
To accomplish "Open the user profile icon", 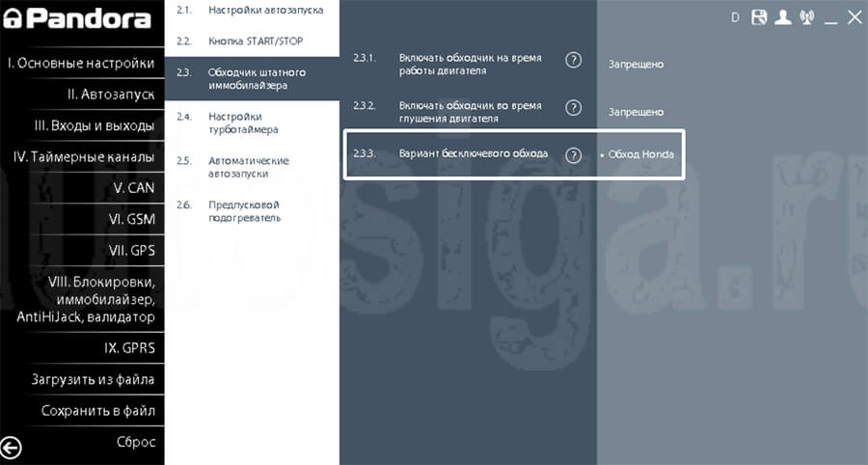I will coord(783,17).
